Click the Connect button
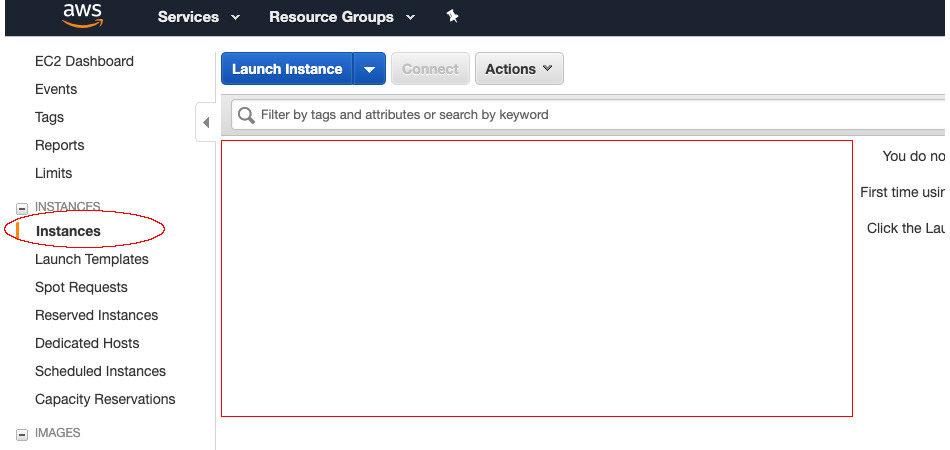 pyautogui.click(x=430, y=69)
